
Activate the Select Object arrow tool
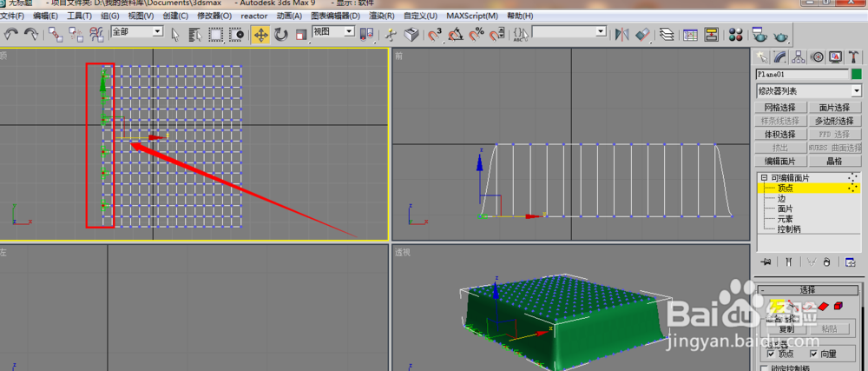coord(175,35)
